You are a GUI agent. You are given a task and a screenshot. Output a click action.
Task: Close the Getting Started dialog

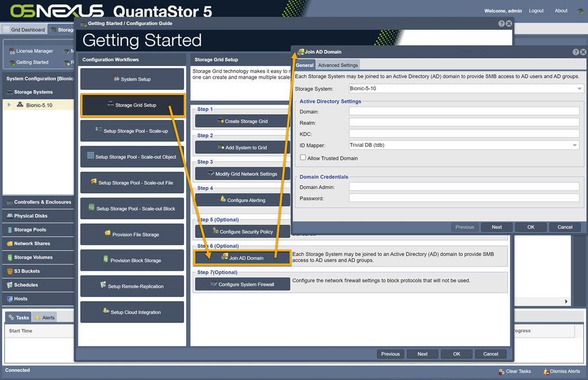pyautogui.click(x=509, y=24)
